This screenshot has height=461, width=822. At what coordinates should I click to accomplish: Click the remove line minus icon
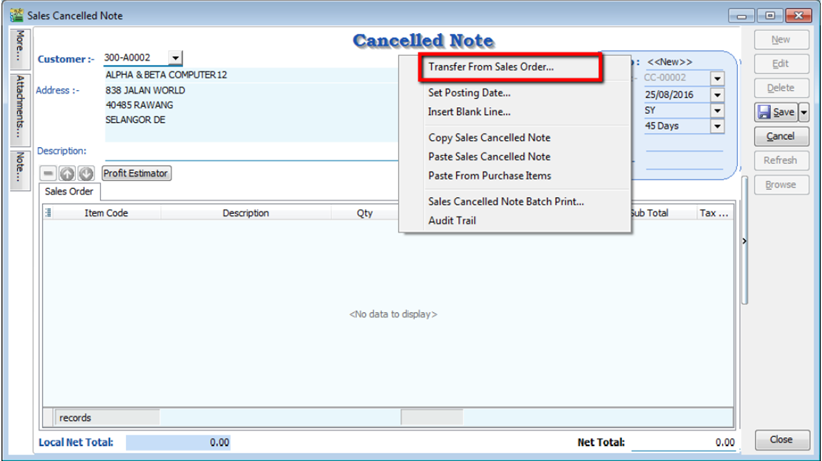click(x=49, y=173)
